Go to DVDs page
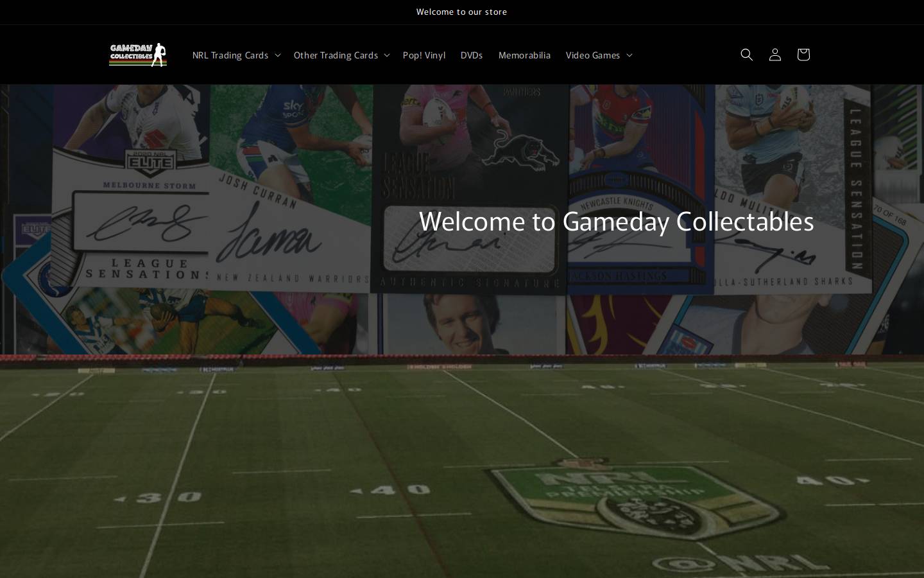924x578 pixels. coord(472,55)
